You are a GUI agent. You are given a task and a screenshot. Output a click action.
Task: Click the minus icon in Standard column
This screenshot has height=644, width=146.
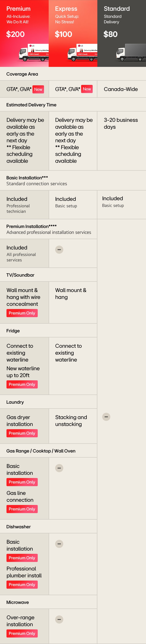(x=106, y=417)
